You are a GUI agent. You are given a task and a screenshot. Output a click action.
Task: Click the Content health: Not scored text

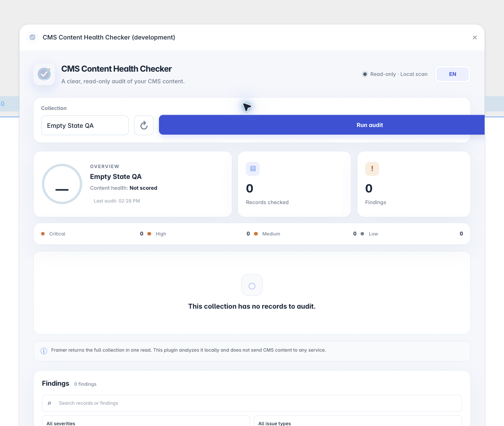pyautogui.click(x=124, y=188)
